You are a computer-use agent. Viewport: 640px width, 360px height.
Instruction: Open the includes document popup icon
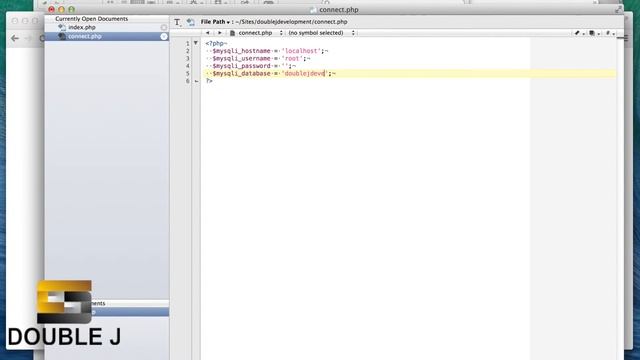[594, 33]
